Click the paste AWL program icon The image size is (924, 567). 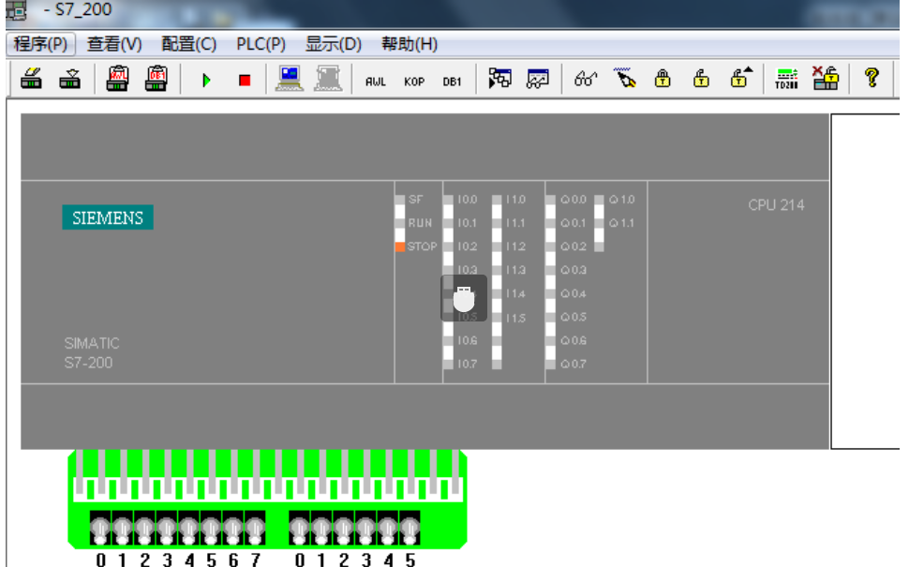[117, 79]
